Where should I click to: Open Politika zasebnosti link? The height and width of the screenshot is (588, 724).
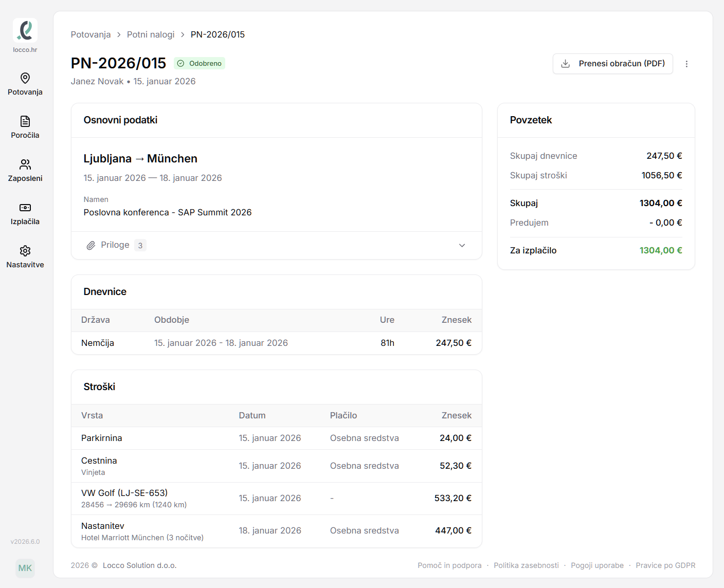click(x=526, y=565)
